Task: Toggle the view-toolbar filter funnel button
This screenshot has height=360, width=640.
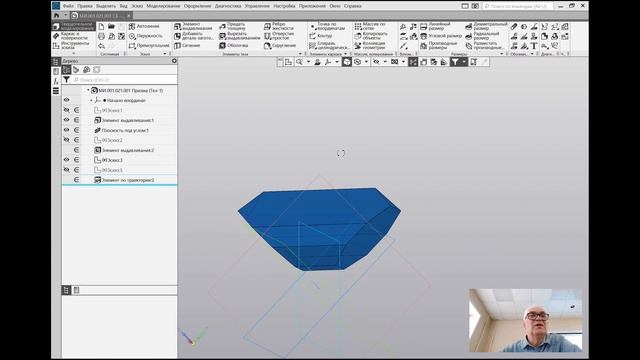Action: tap(454, 62)
